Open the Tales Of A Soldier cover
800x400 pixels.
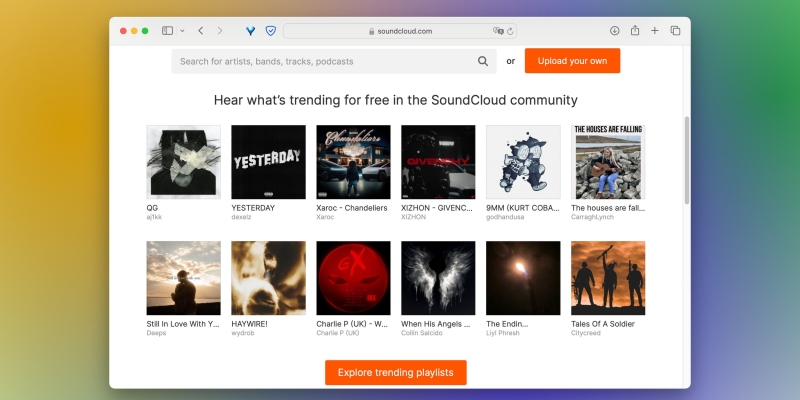coord(608,278)
